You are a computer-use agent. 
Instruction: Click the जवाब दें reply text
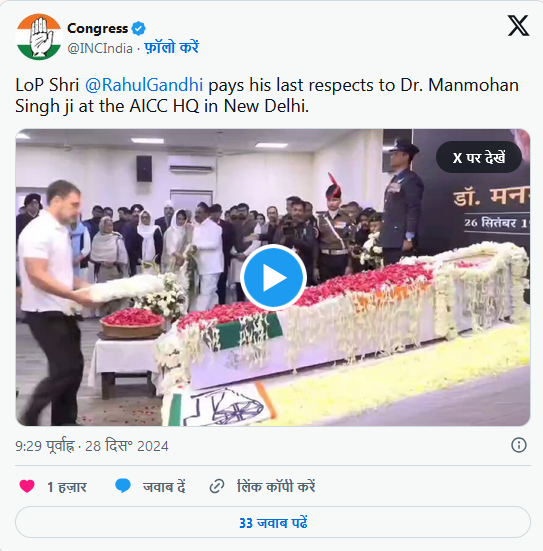click(x=164, y=487)
